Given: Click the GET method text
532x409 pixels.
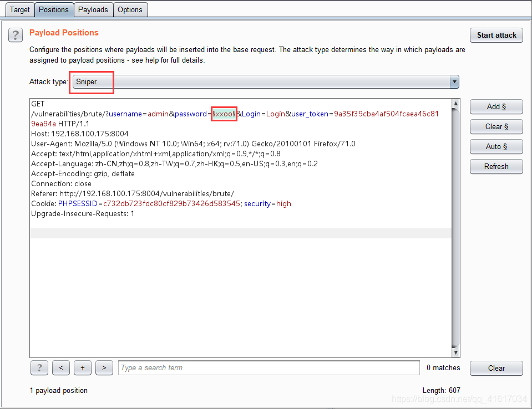Looking at the screenshot, I should (x=38, y=104).
